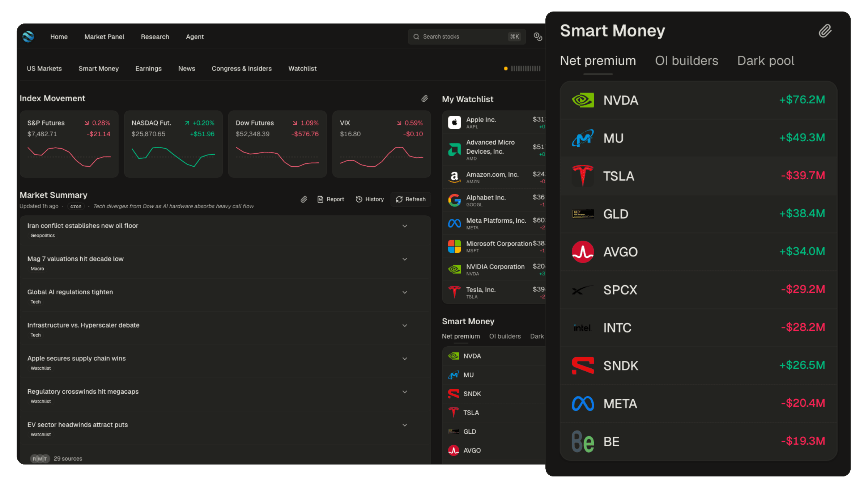The image size is (868, 488).
Task: Click AVGO row in dashboard Smart Money
Action: tap(494, 450)
